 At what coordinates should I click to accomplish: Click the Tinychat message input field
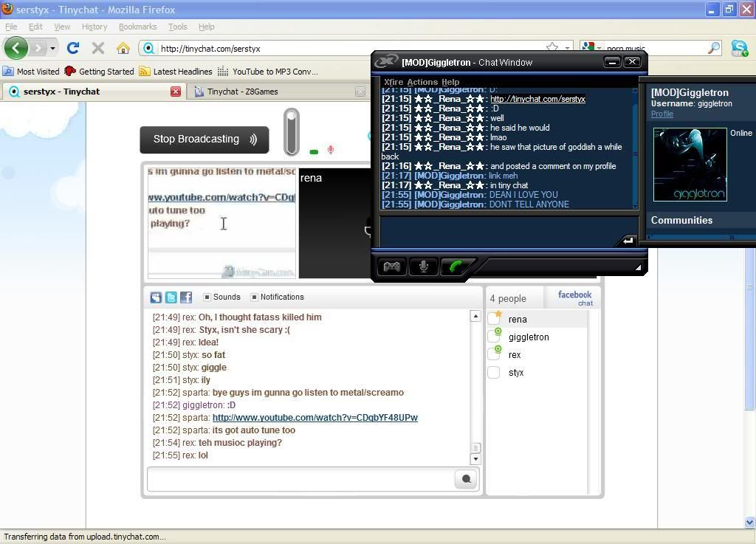(x=301, y=479)
